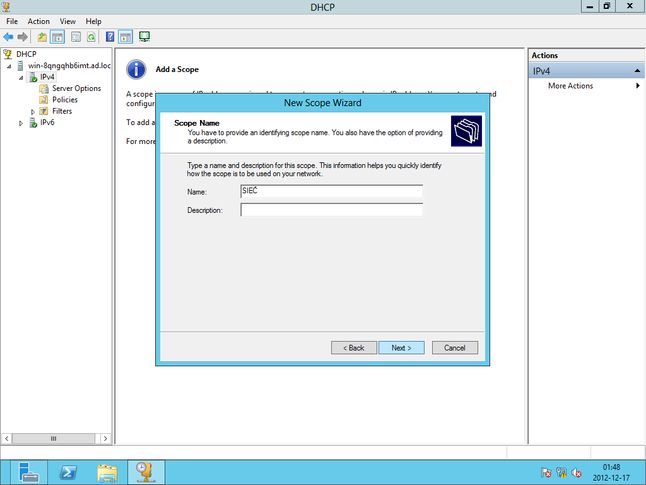Click the volume speaker tray icon
This screenshot has height=485, width=646.
[x=576, y=473]
